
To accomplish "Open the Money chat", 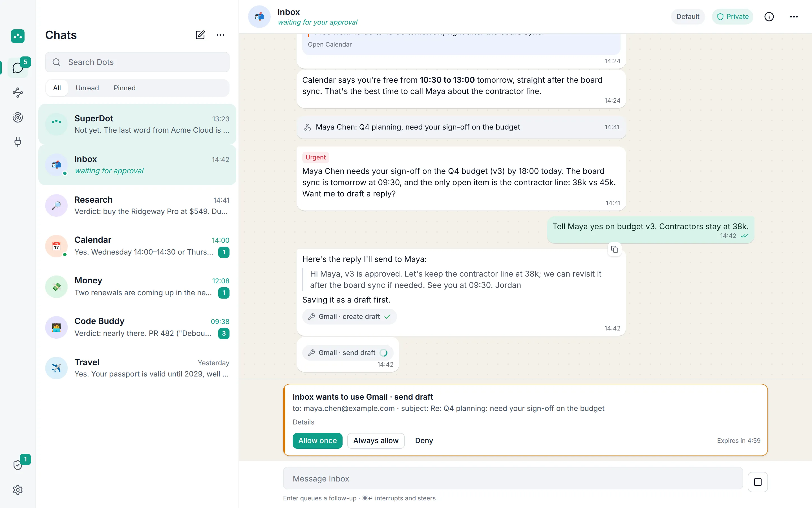I will pos(137,286).
